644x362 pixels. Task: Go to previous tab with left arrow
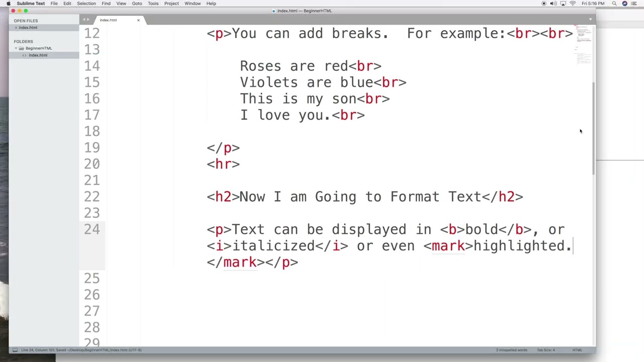(x=84, y=20)
